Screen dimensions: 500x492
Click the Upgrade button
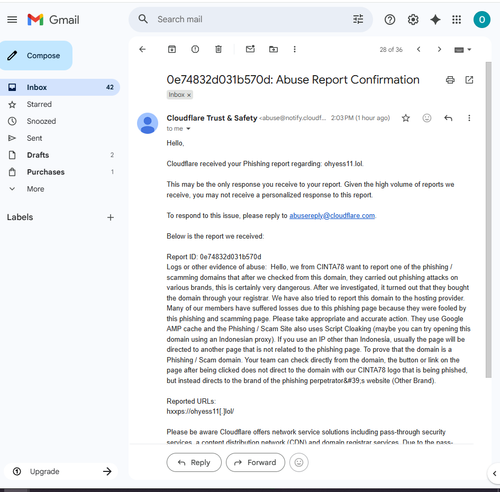(x=61, y=471)
